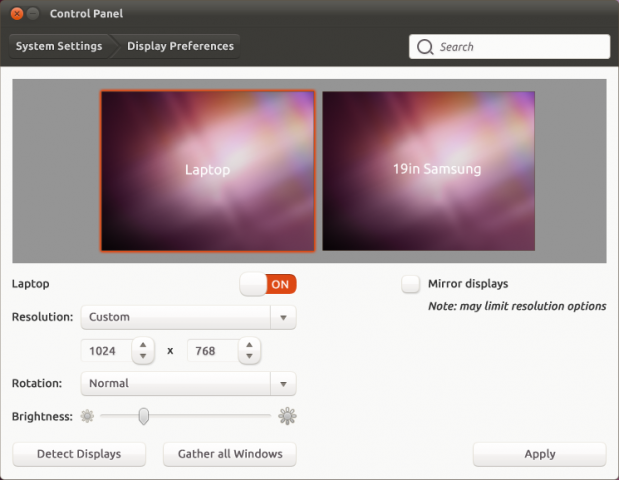Viewport: 619px width, 480px height.
Task: Click the 'Resolution:' label
Action: pyautogui.click(x=43, y=317)
